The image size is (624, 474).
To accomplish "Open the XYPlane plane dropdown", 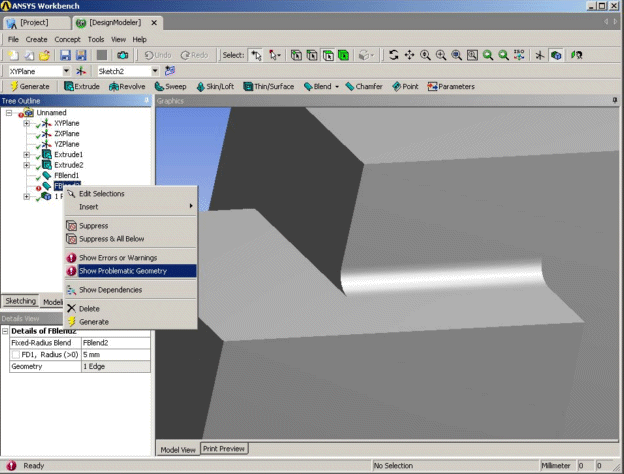I will tap(66, 71).
